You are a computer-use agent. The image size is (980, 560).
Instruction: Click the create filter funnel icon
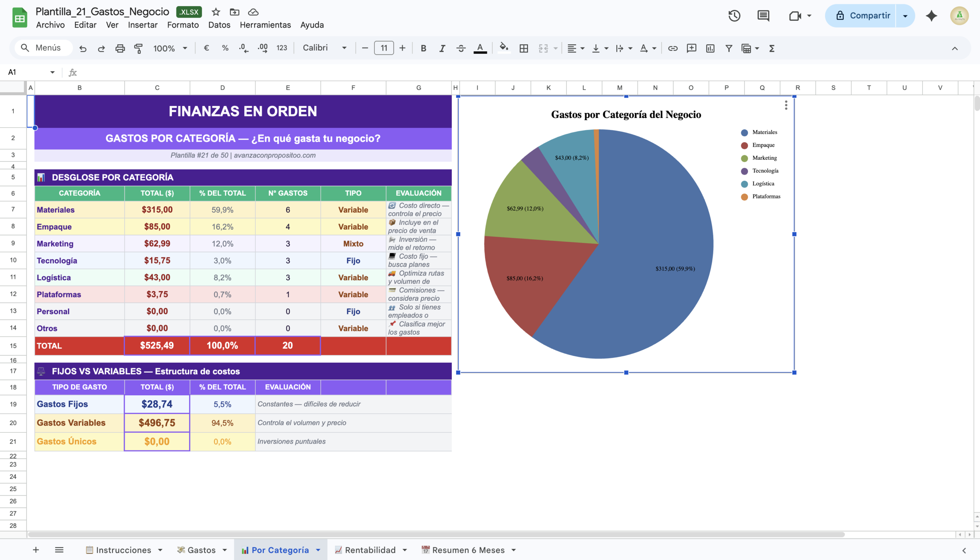pyautogui.click(x=728, y=48)
